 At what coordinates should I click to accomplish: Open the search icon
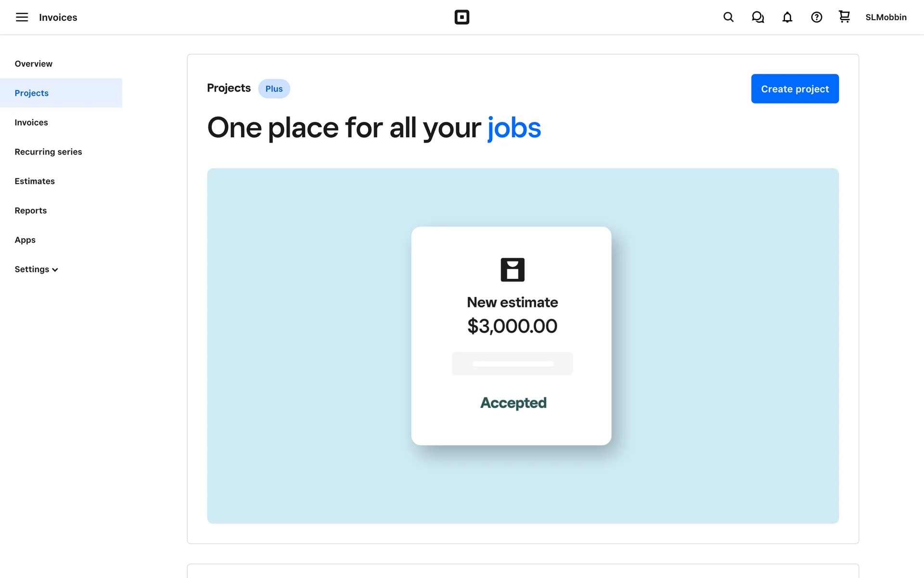point(728,17)
